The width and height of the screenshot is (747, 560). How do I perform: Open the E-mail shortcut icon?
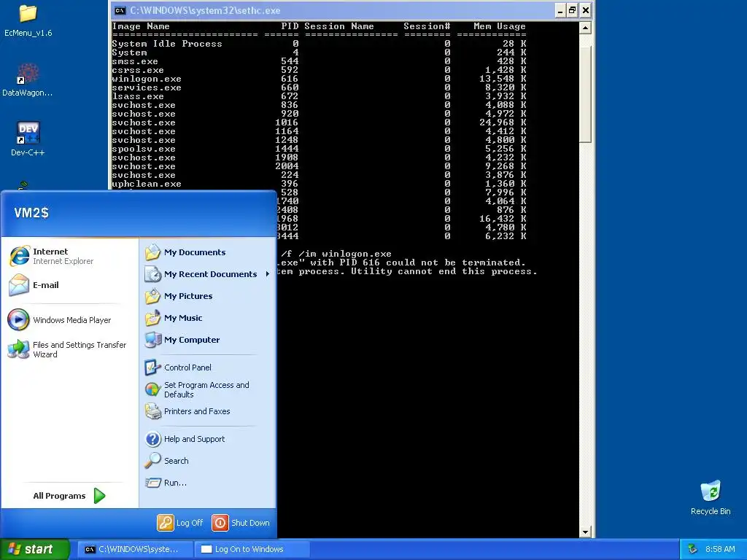tap(18, 285)
